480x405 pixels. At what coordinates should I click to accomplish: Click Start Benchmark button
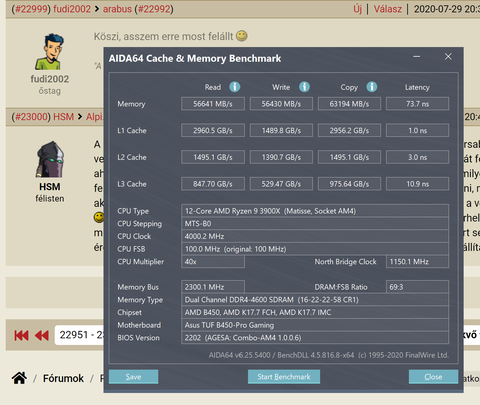tap(284, 377)
